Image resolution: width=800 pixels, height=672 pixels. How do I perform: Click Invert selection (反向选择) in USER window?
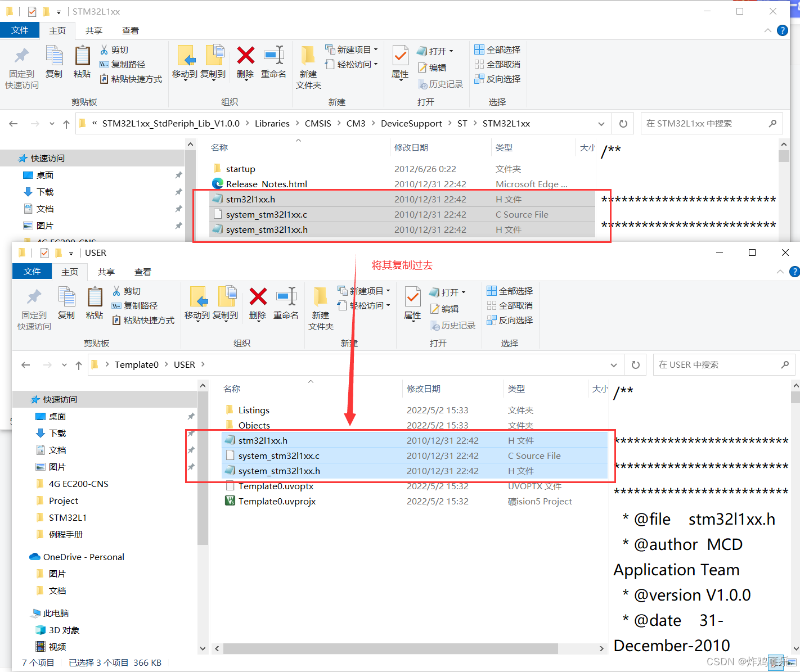pos(510,321)
